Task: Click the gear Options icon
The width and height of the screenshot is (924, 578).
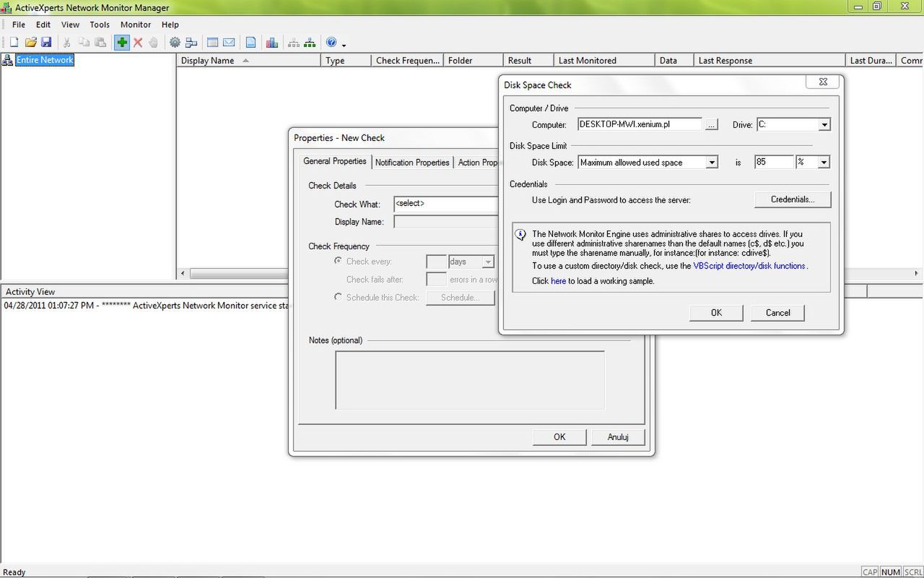Action: click(x=175, y=43)
